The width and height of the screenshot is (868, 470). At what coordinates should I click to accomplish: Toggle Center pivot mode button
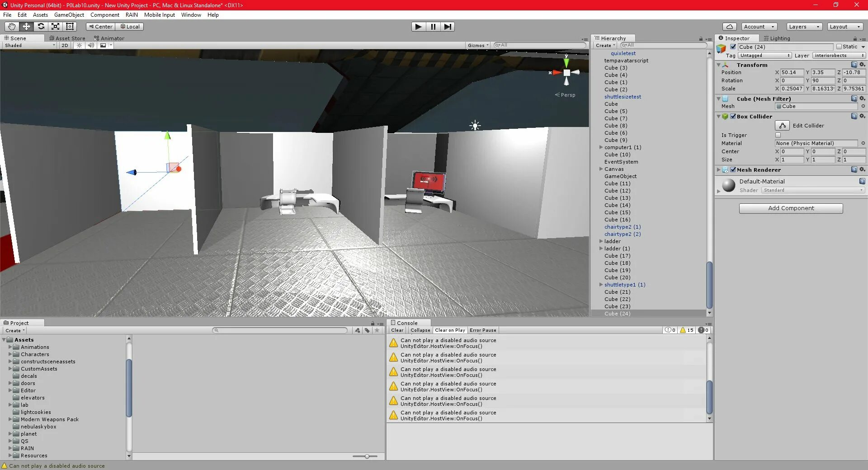(x=100, y=27)
